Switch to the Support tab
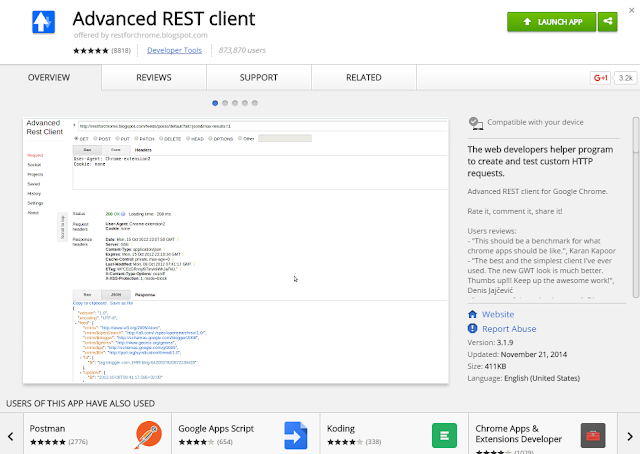The width and height of the screenshot is (640, 454). (x=259, y=77)
